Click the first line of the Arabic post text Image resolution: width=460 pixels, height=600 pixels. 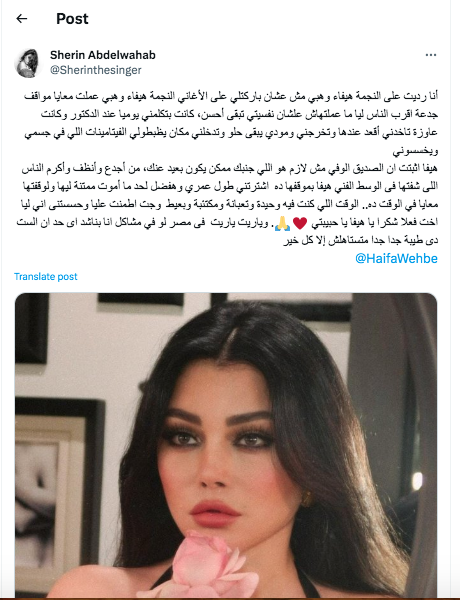coord(231,96)
